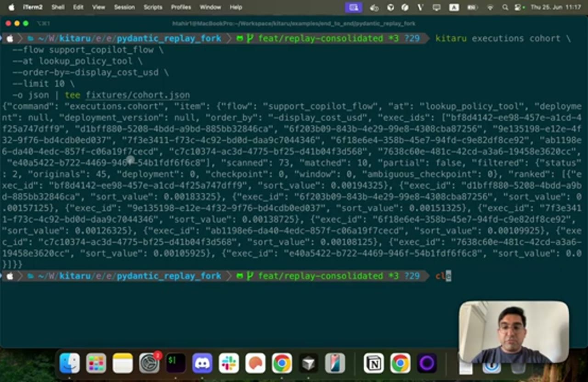Open the keyboard input source menu

tap(454, 7)
